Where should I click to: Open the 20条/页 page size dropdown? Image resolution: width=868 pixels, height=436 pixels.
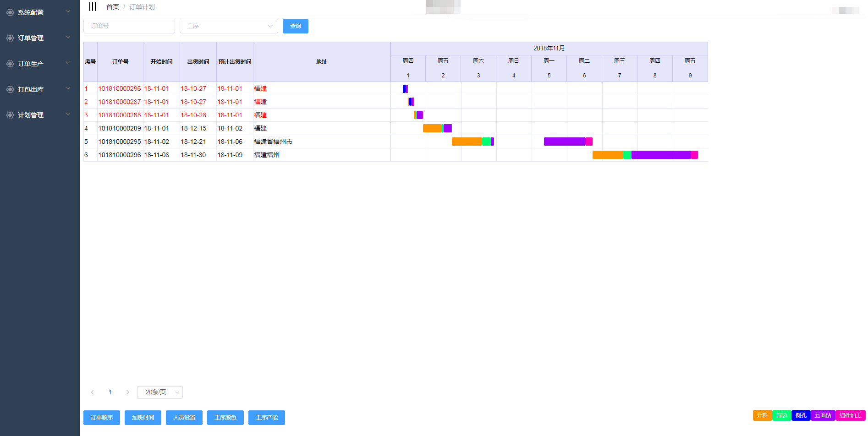[160, 392]
